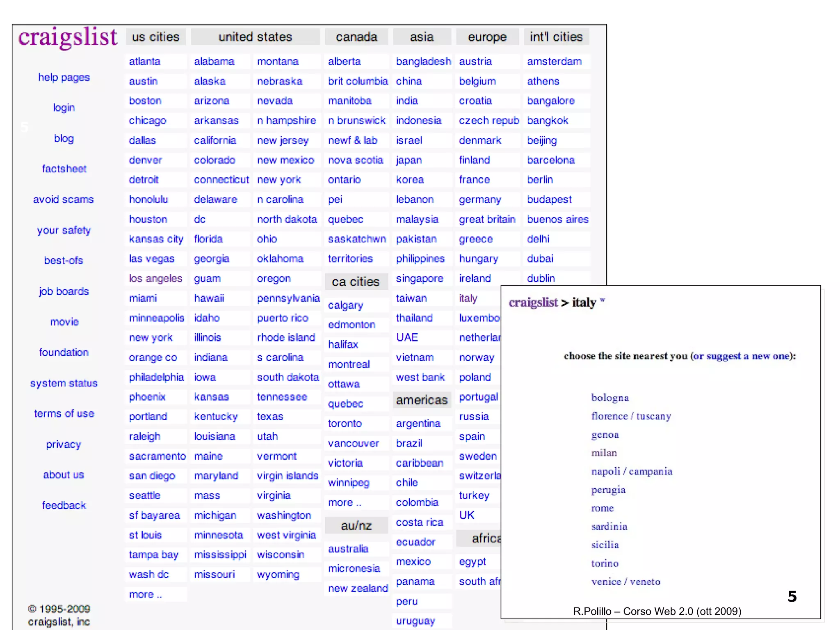The height and width of the screenshot is (630, 840).
Task: Go to chicago city page
Action: pyautogui.click(x=148, y=121)
